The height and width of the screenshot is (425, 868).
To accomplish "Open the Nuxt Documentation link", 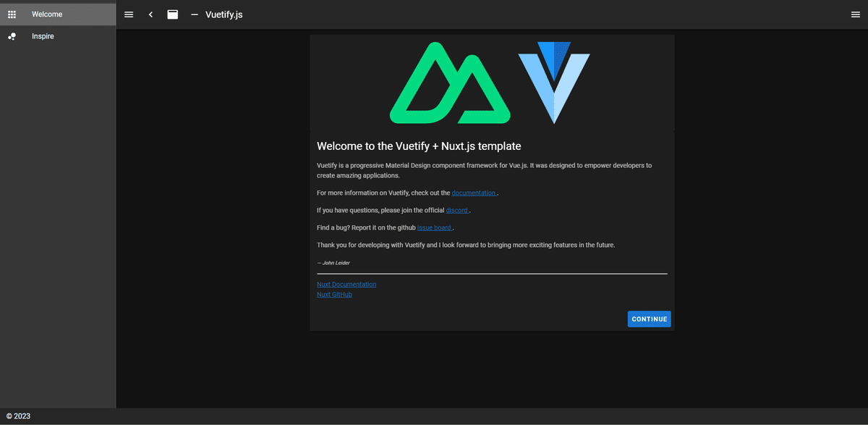I will [x=346, y=285].
